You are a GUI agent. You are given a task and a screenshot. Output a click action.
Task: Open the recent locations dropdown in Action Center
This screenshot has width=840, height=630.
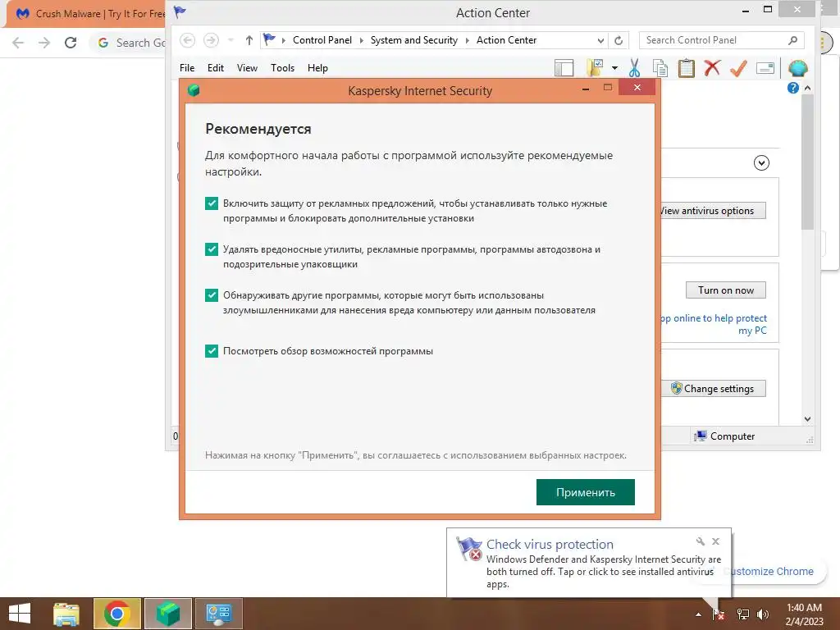coord(231,40)
